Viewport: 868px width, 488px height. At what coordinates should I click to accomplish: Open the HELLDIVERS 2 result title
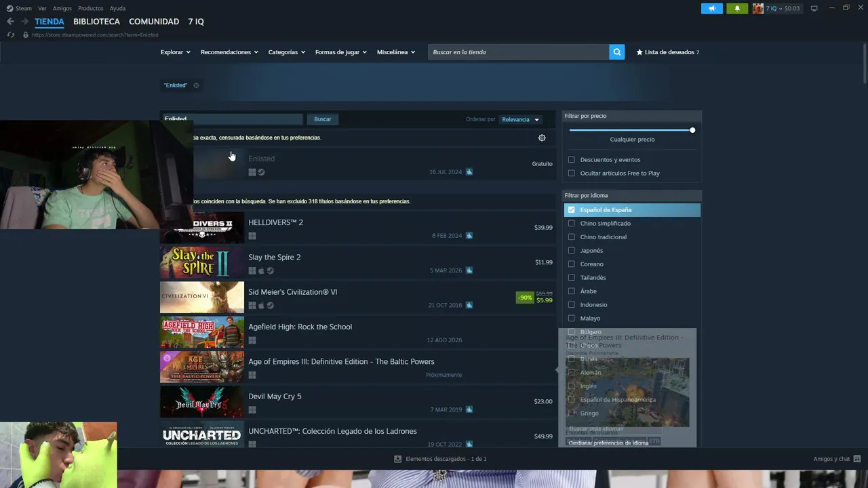[x=275, y=222]
